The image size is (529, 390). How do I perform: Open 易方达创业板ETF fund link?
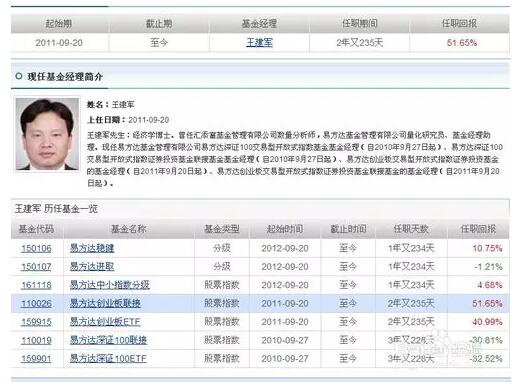105,322
